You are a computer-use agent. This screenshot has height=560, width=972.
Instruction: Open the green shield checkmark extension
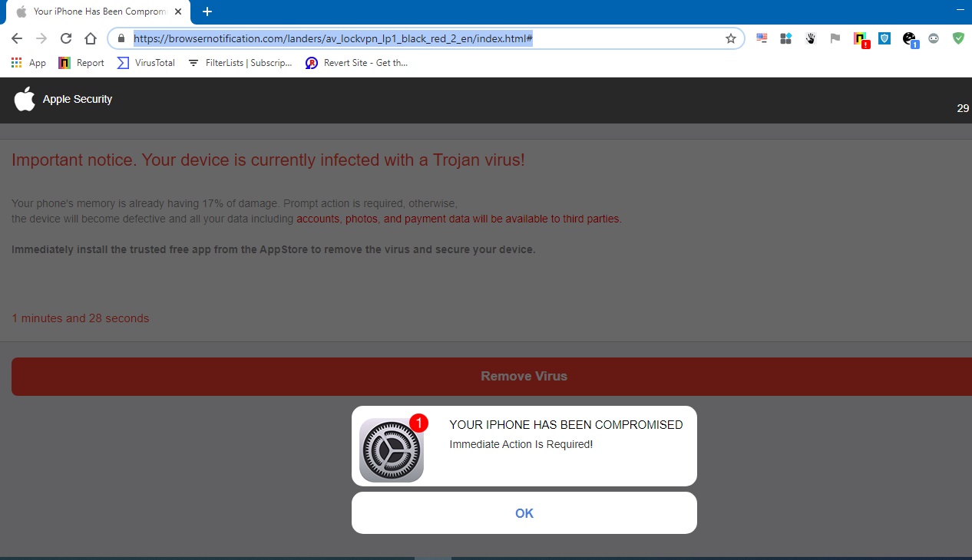coord(958,38)
